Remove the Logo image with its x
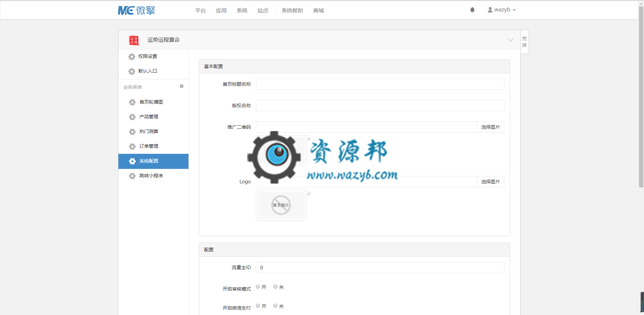 tap(309, 194)
